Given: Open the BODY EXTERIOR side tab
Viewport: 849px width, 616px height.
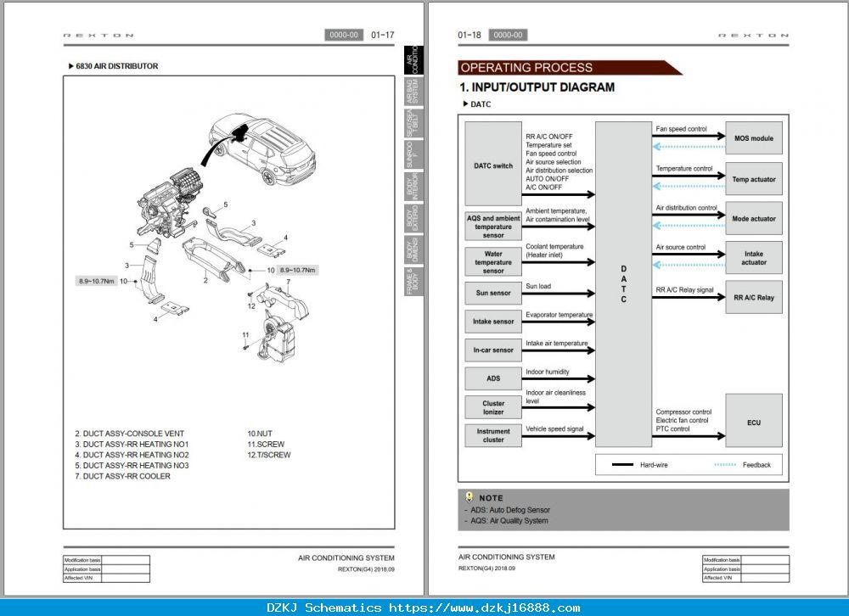Looking at the screenshot, I should coord(413,217).
